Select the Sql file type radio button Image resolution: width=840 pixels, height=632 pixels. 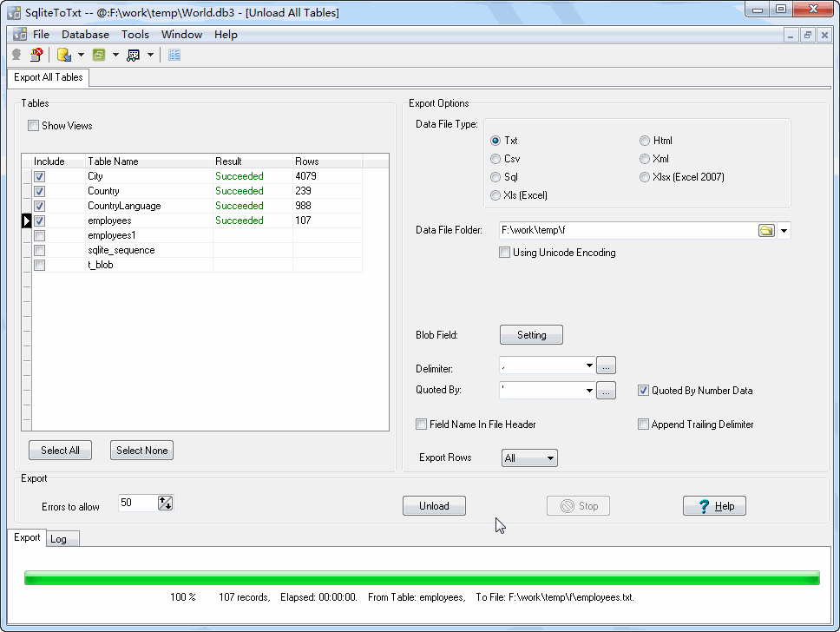click(495, 177)
